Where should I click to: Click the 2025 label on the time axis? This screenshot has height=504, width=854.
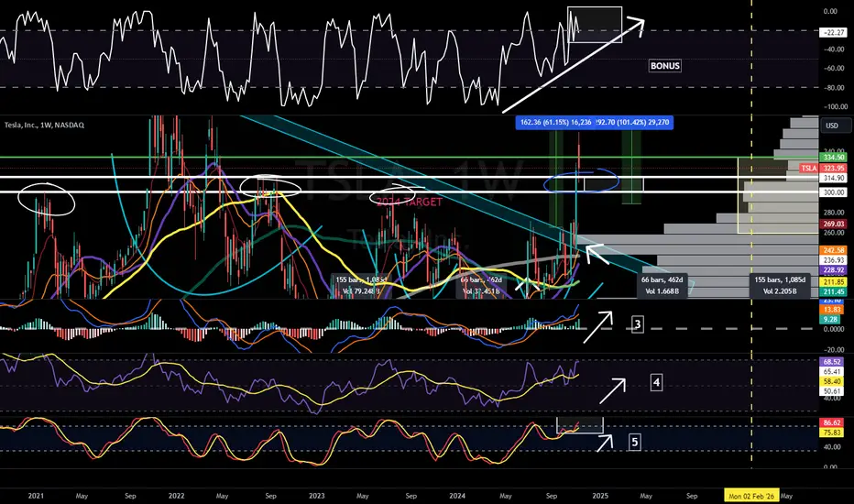tap(600, 496)
